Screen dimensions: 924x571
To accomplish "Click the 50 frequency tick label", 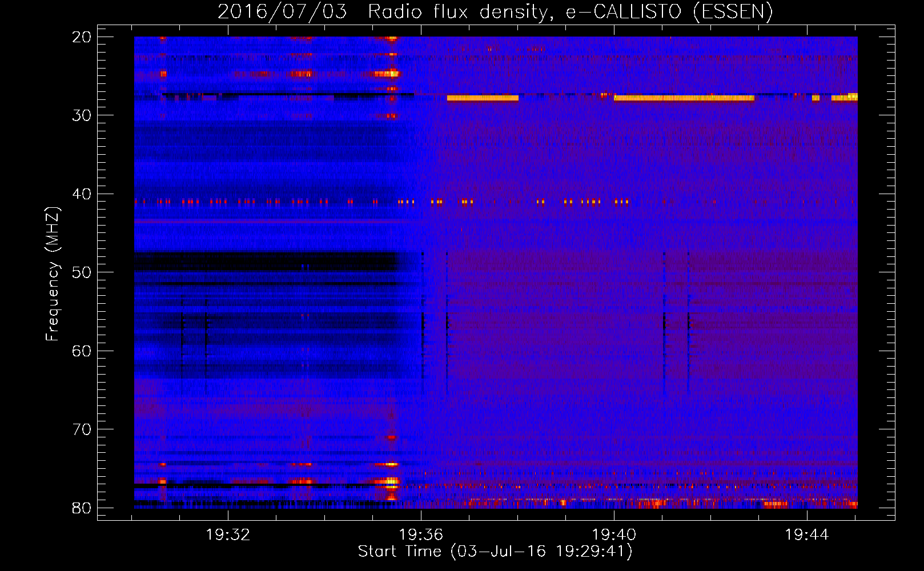I will click(82, 272).
